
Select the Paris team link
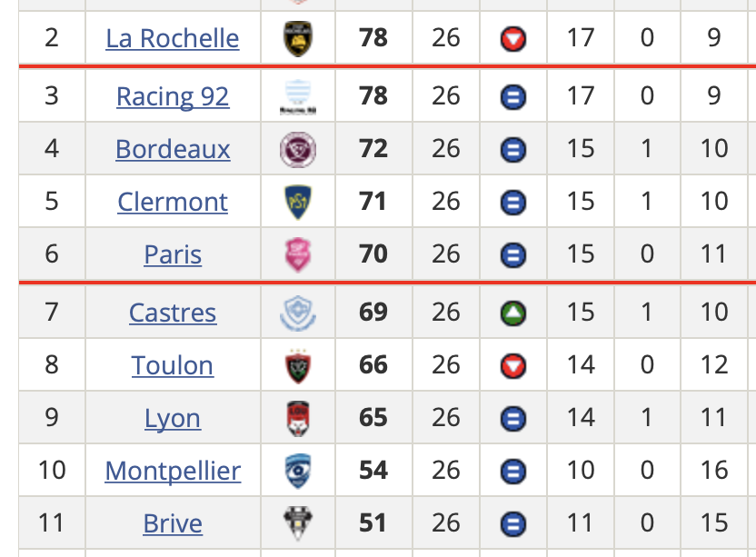click(173, 254)
